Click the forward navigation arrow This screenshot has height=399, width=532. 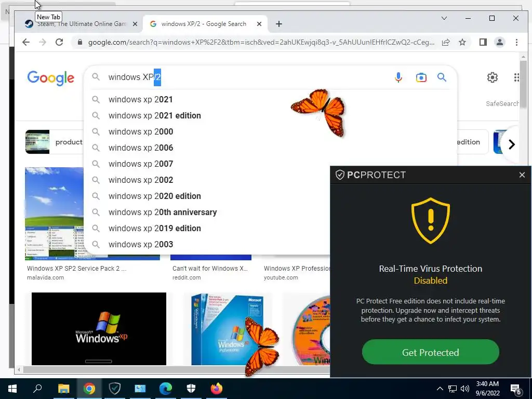43,42
